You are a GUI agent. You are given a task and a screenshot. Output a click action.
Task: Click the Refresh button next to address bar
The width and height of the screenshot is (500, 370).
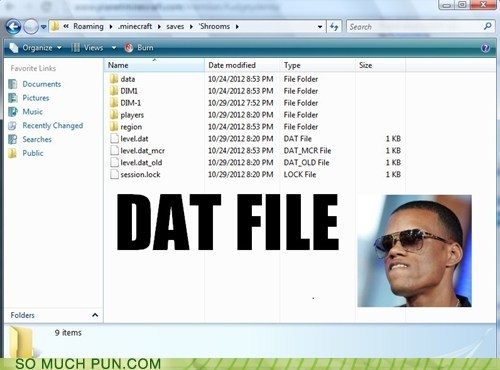(334, 27)
